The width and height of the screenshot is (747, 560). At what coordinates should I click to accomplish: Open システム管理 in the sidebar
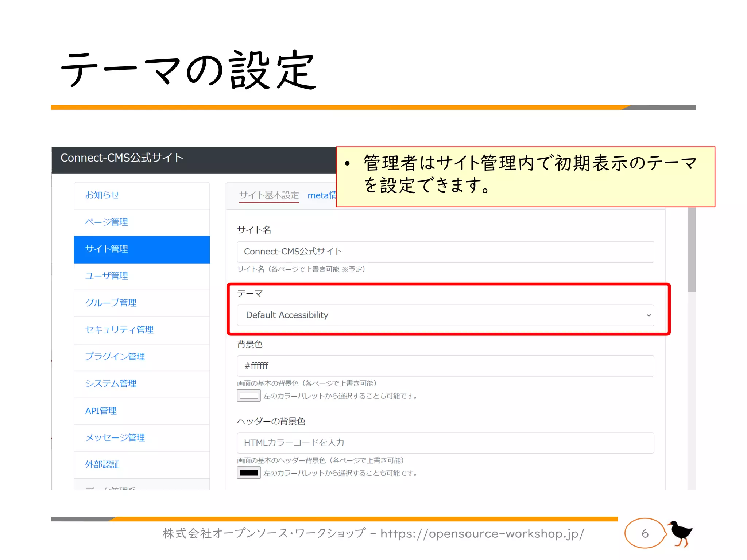click(x=142, y=384)
